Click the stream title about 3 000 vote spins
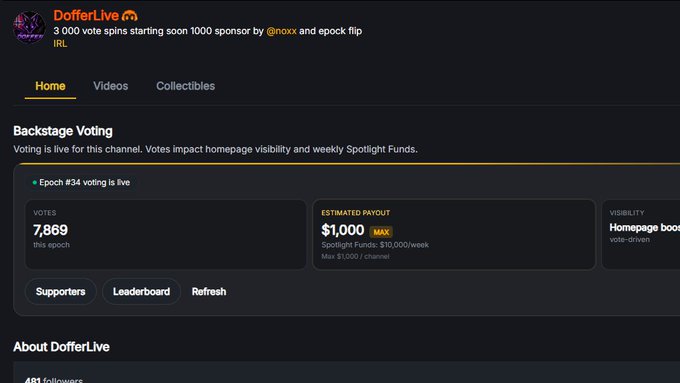The image size is (680, 383). 208,31
